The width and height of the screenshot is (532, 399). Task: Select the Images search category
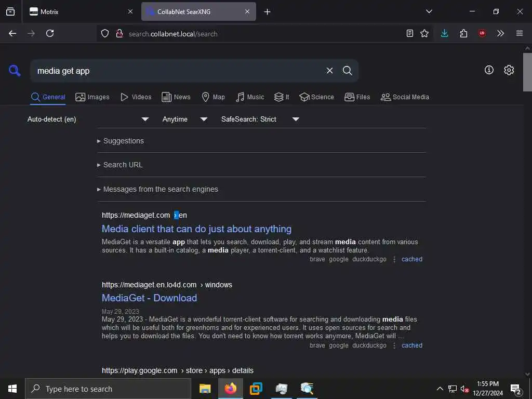coord(92,97)
